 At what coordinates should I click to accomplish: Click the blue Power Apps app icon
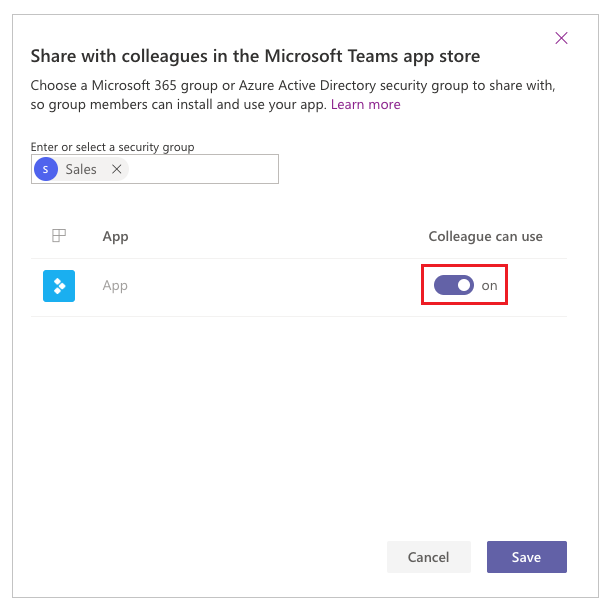[59, 286]
